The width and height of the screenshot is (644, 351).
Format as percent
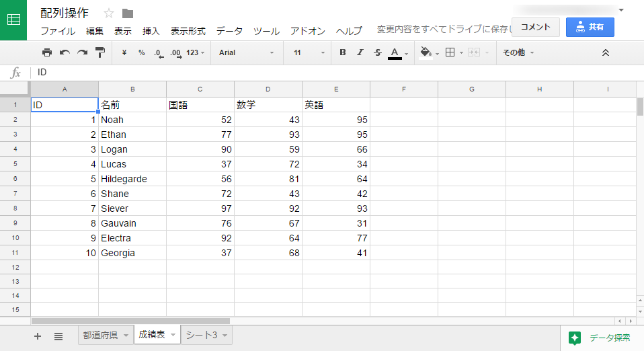point(142,52)
